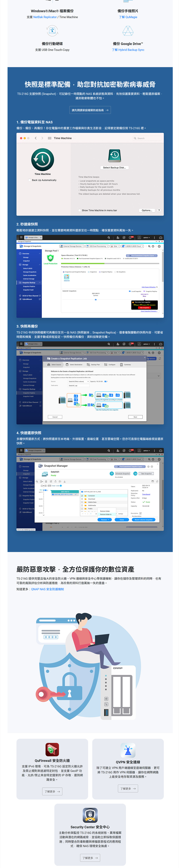This screenshot has height=868, width=179.
Task: Check the Container folder checkbox in Snapshot Manager
Action: (x=82, y=496)
